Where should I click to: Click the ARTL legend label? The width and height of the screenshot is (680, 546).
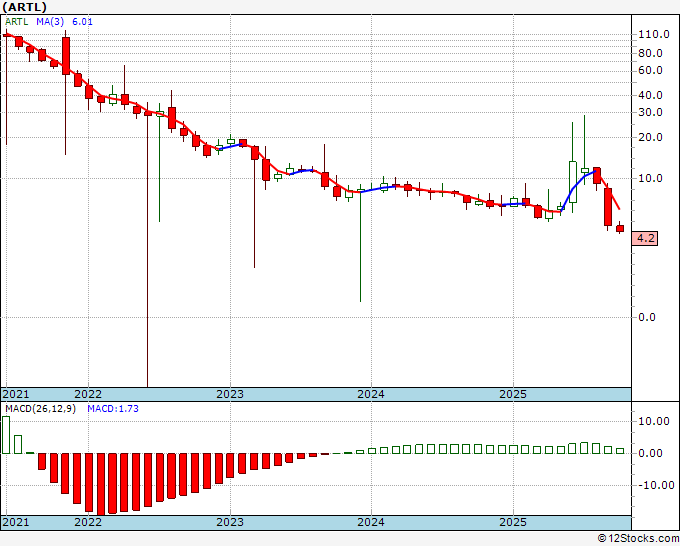[x=16, y=22]
